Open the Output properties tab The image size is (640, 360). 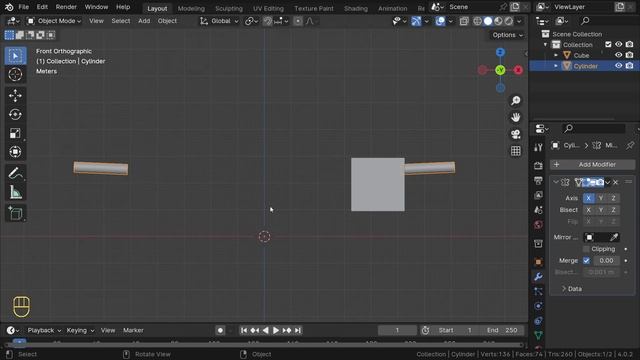538,180
